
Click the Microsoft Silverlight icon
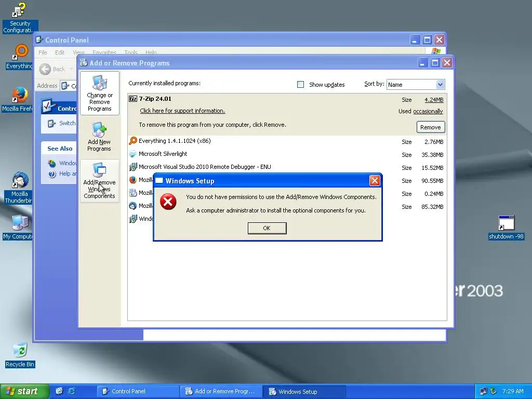click(132, 154)
